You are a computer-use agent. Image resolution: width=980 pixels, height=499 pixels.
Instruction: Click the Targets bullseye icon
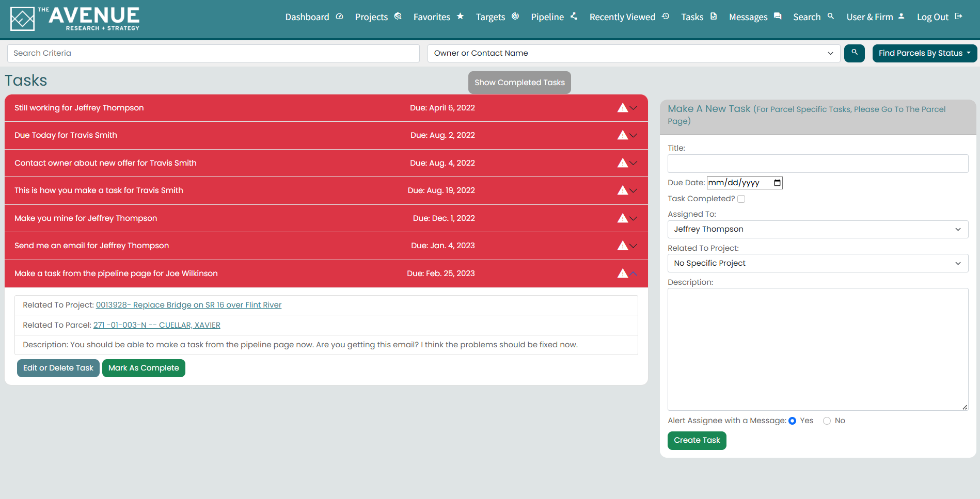click(x=515, y=17)
